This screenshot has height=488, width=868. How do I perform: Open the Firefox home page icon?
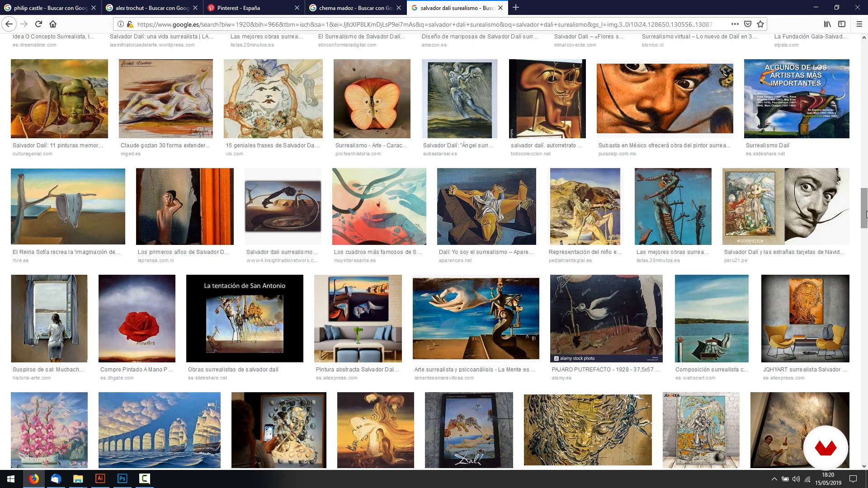pos(53,24)
